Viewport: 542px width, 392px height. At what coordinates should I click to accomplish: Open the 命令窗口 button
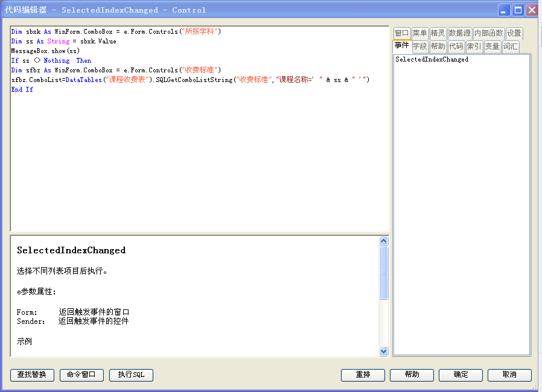(81, 375)
